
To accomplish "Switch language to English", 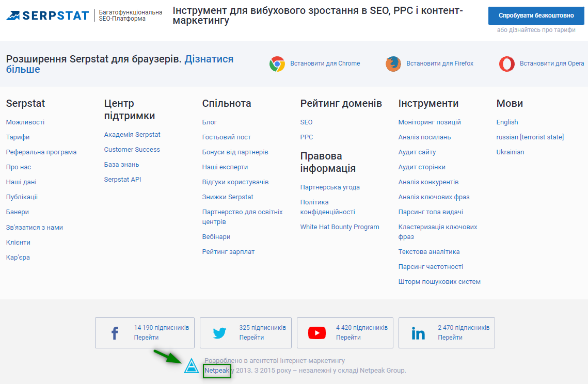I will coord(507,122).
